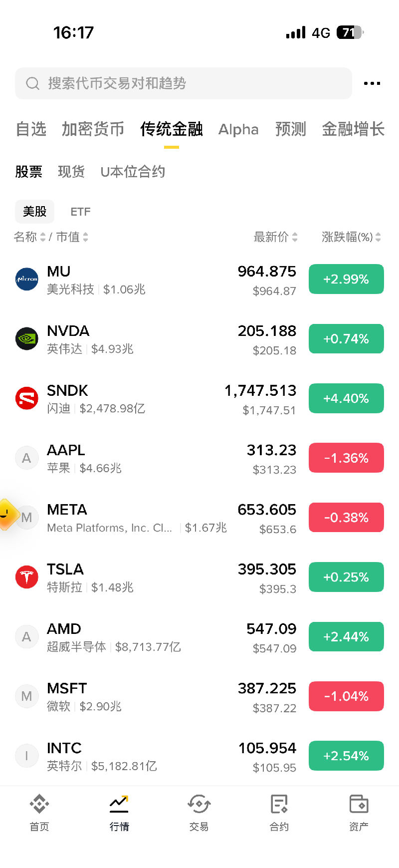Sort by 最新价 latest price
The height and width of the screenshot is (868, 399).
[276, 237]
